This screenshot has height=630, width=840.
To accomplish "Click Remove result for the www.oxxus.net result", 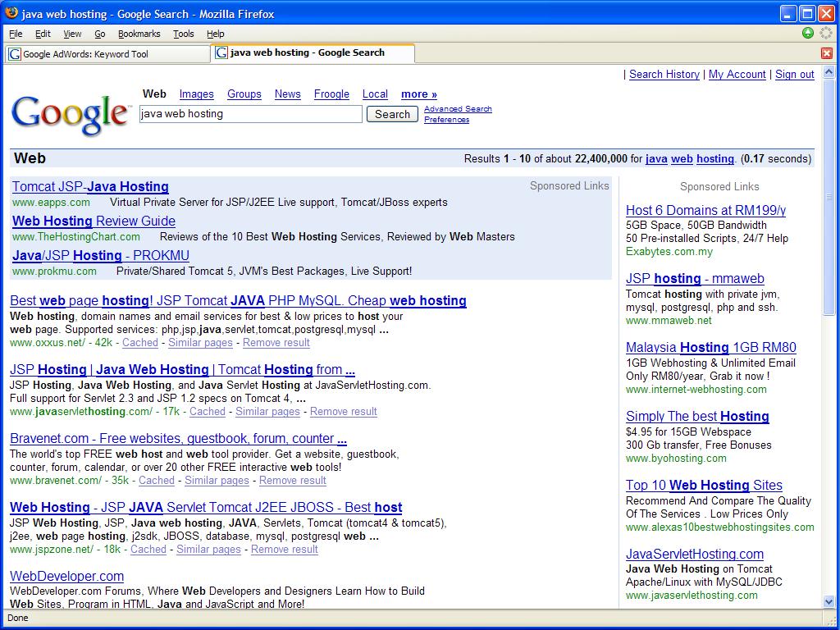I will pos(276,343).
